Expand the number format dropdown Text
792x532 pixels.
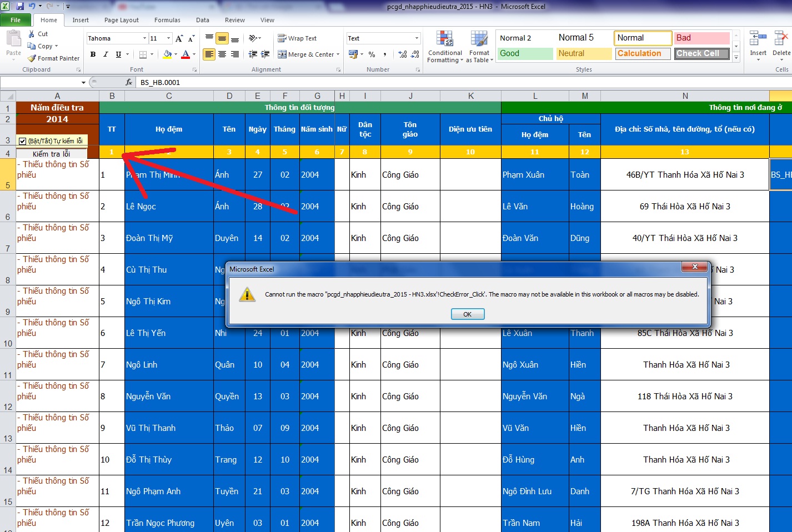[417, 38]
